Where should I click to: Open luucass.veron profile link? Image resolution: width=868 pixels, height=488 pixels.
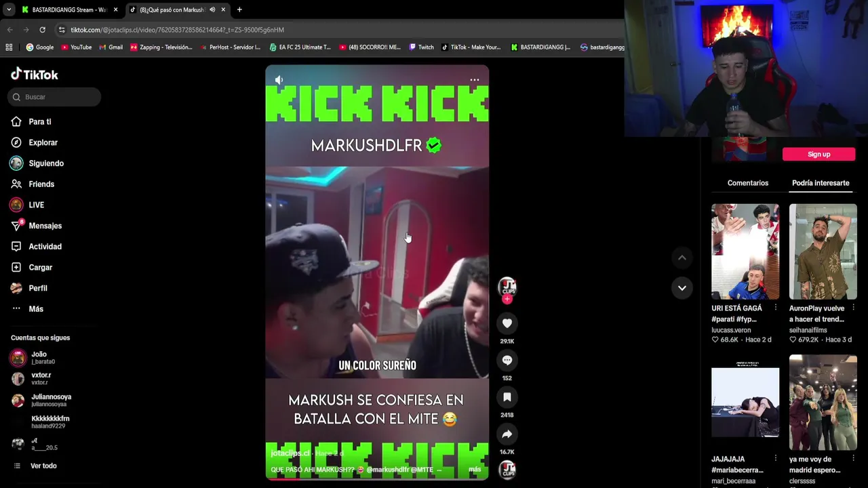[731, 330]
